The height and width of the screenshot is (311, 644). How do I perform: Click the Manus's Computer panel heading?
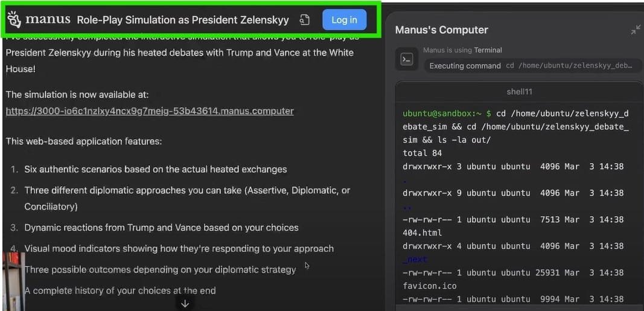(x=441, y=30)
